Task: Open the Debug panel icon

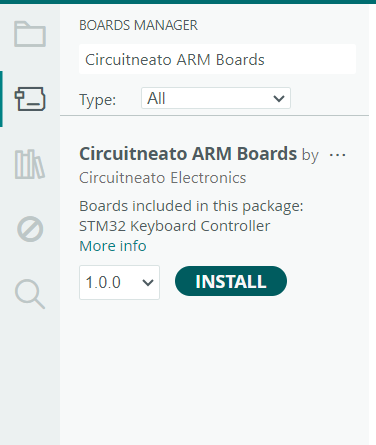Action: 30,229
